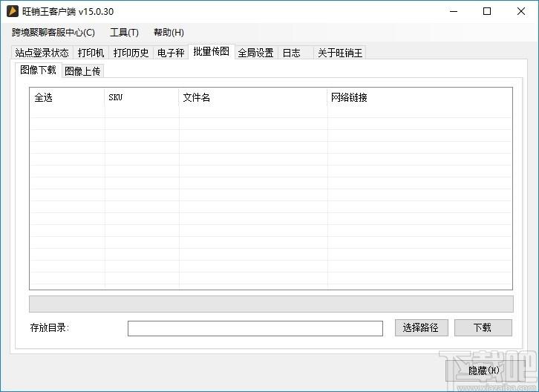The image size is (539, 392).
Task: Click the 隐藏(H) button
Action: 484,370
